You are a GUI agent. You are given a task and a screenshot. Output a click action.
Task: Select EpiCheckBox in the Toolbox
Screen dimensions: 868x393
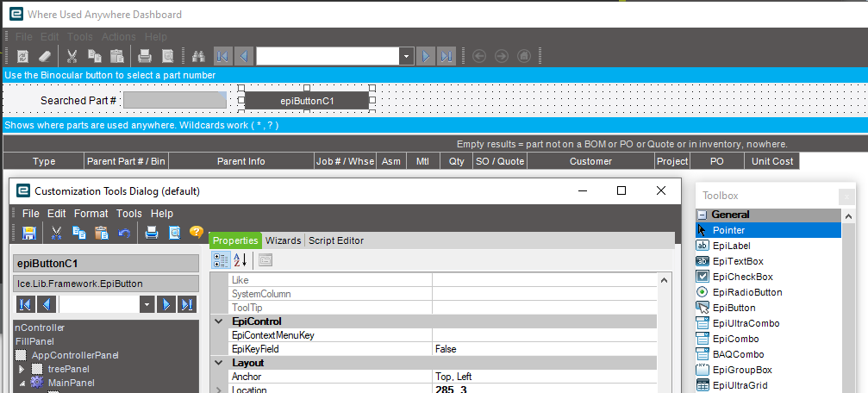pyautogui.click(x=768, y=277)
